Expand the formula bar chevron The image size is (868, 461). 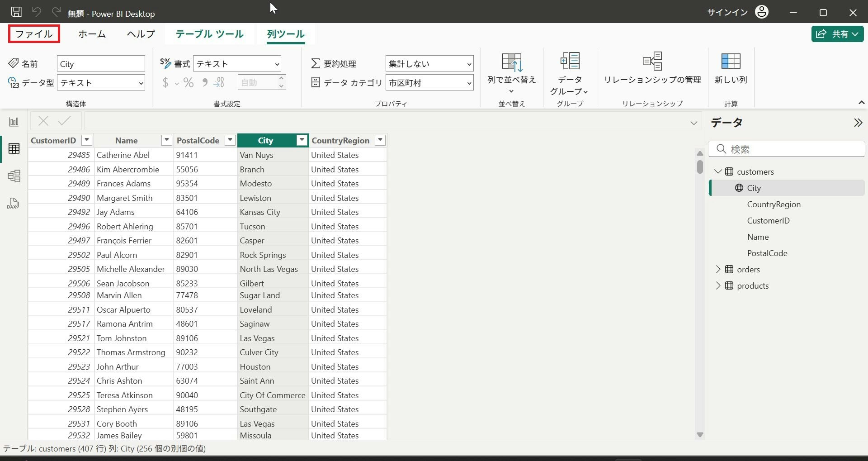click(x=693, y=123)
